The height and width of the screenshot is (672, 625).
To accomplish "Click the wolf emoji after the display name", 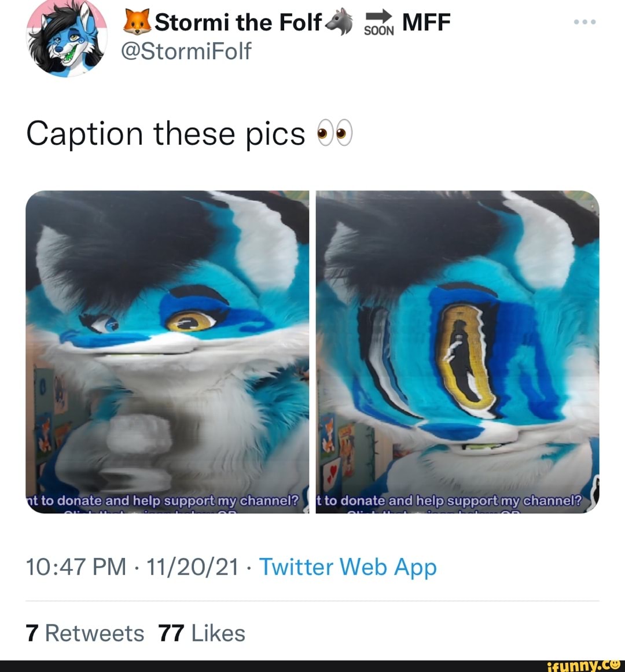I will click(340, 22).
